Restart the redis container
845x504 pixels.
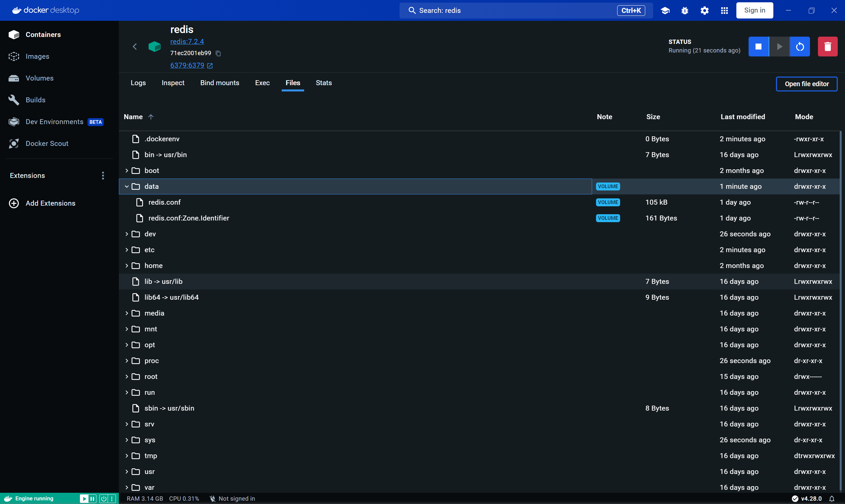tap(800, 47)
